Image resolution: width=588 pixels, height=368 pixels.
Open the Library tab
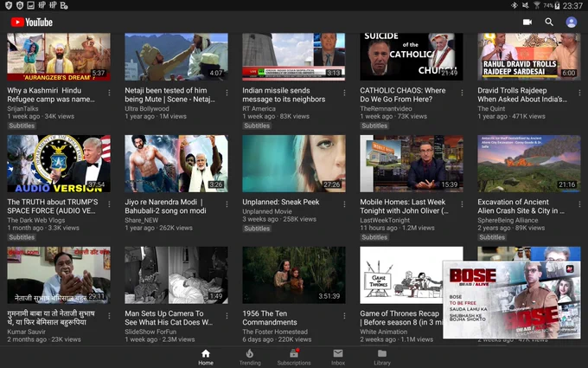coord(382,357)
